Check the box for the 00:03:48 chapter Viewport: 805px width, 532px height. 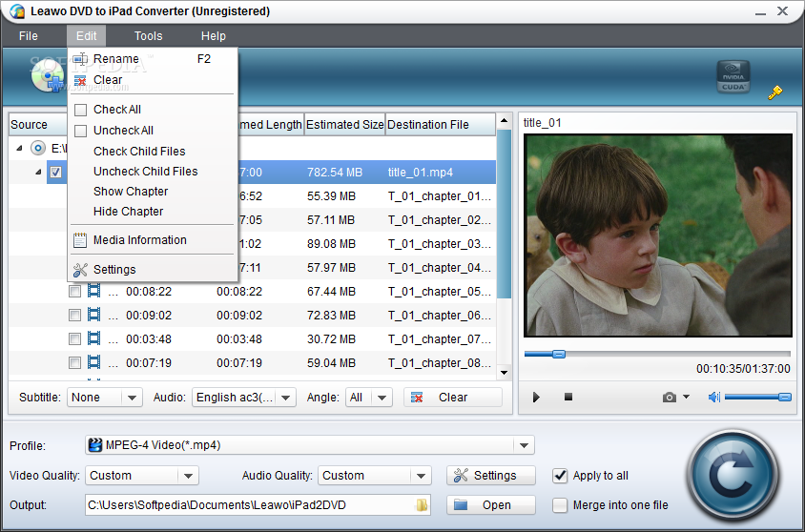tap(75, 339)
